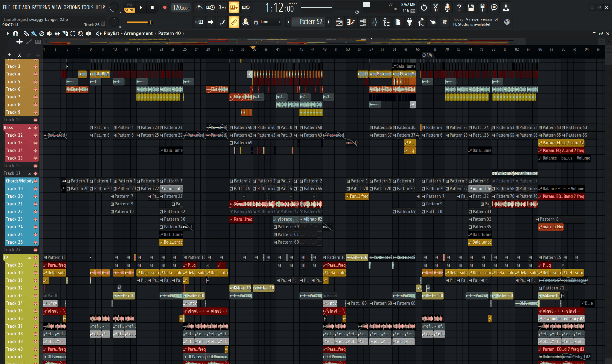
Task: Mute Track 5 with its dot
Action: [35, 82]
